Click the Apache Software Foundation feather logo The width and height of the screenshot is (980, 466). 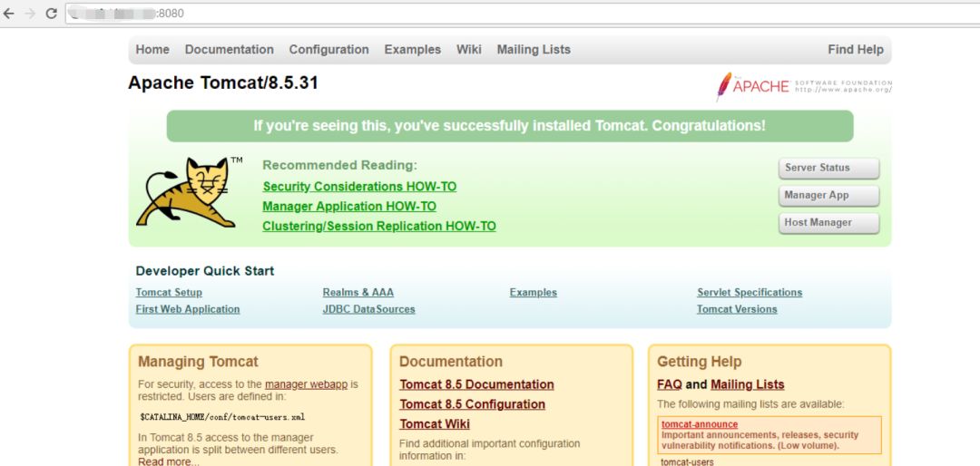point(804,87)
